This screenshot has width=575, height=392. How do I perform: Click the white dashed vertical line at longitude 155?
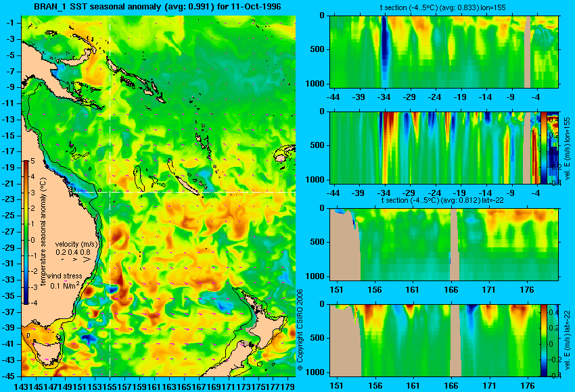[110, 196]
